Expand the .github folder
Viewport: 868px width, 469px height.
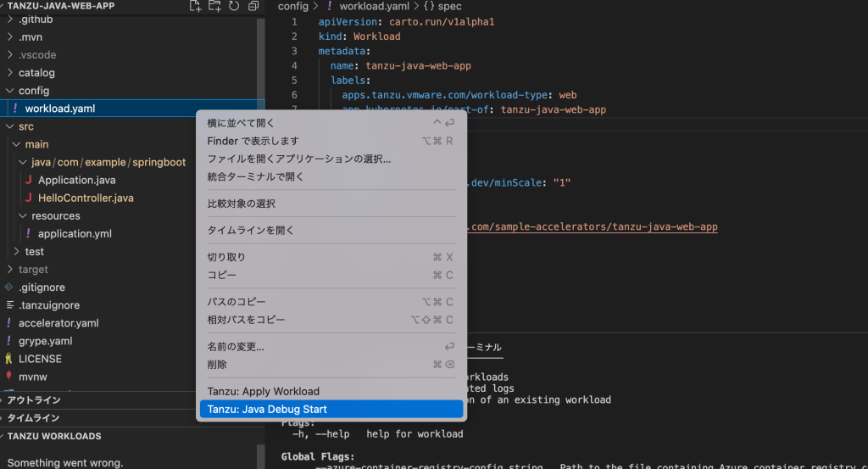[x=35, y=19]
